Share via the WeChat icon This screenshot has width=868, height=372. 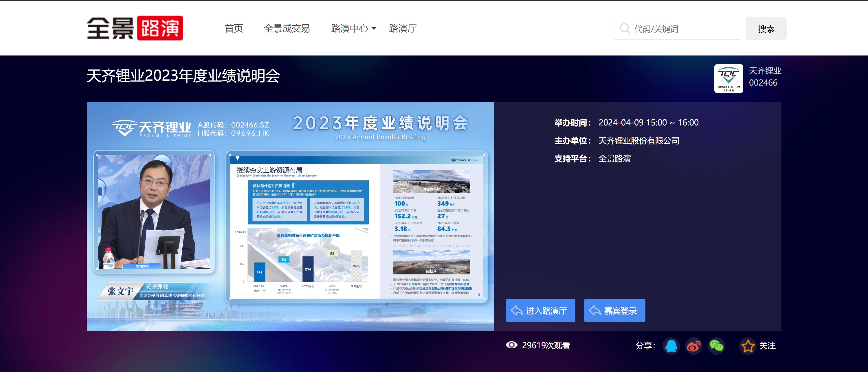[x=716, y=346]
